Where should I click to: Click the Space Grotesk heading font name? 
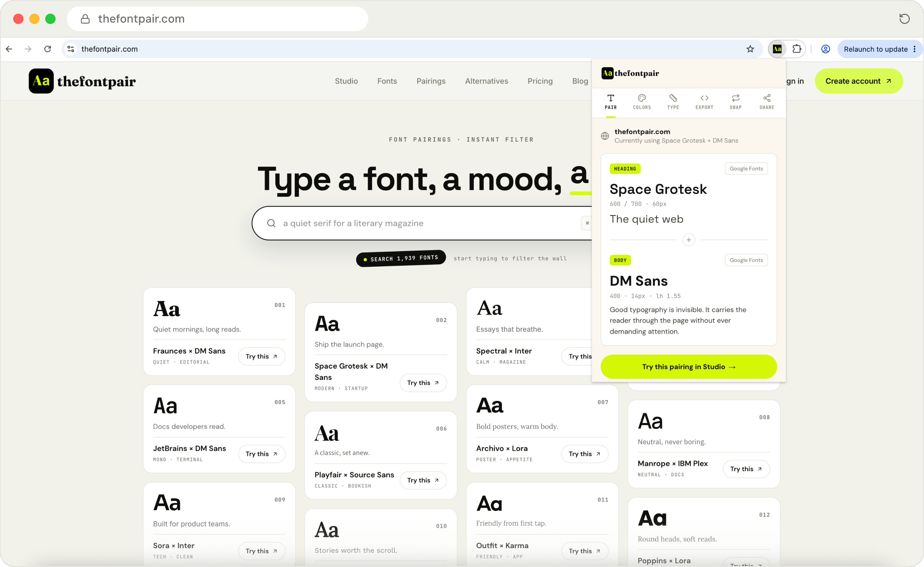[x=658, y=189]
